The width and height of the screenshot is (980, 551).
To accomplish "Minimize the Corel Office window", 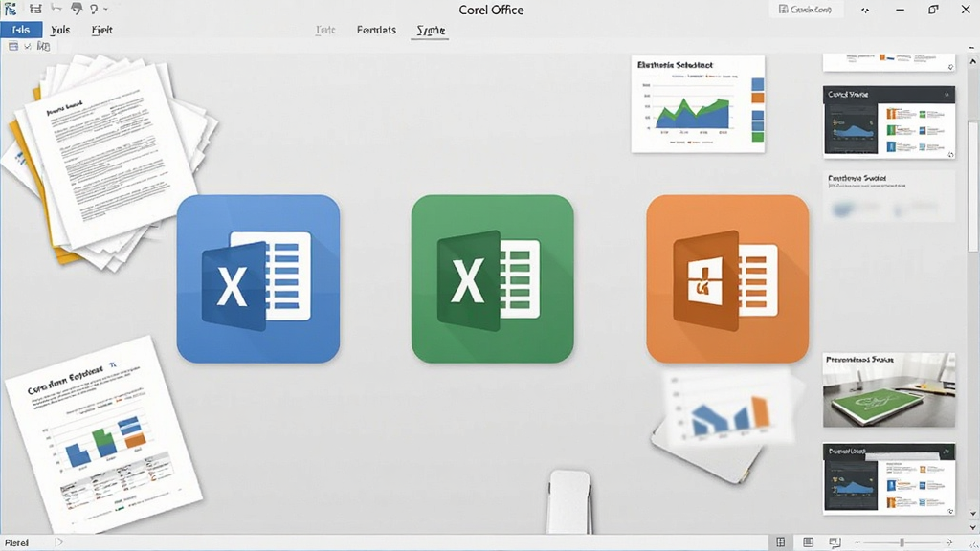I will [x=900, y=10].
